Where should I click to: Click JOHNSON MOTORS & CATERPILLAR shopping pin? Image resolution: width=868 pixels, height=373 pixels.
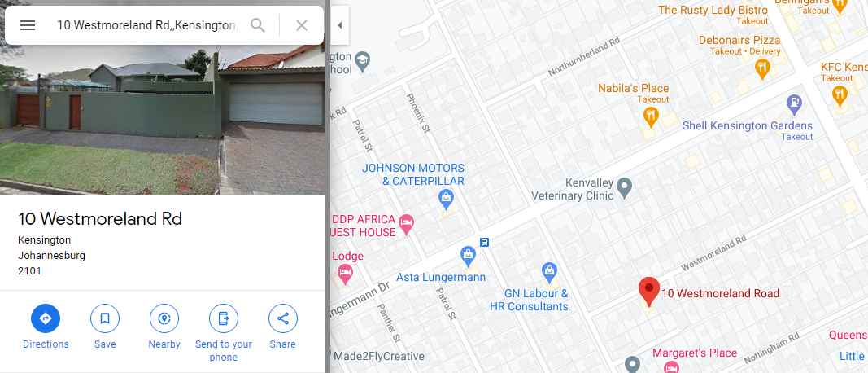[446, 197]
